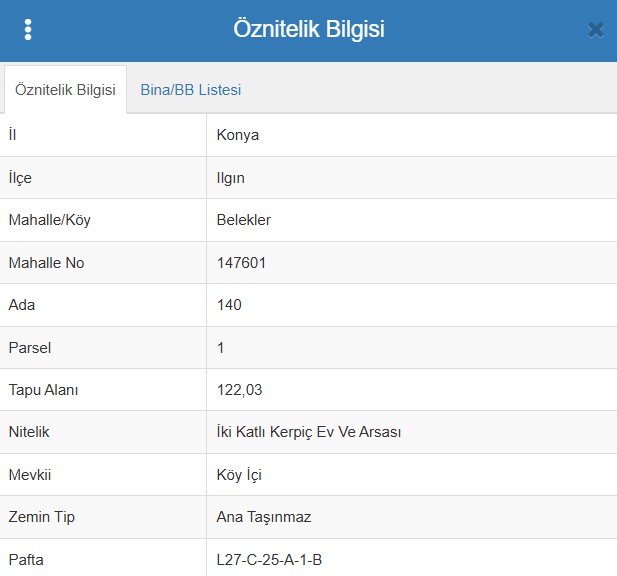Click the Pafta row label
The image size is (617, 576).
pos(26,559)
